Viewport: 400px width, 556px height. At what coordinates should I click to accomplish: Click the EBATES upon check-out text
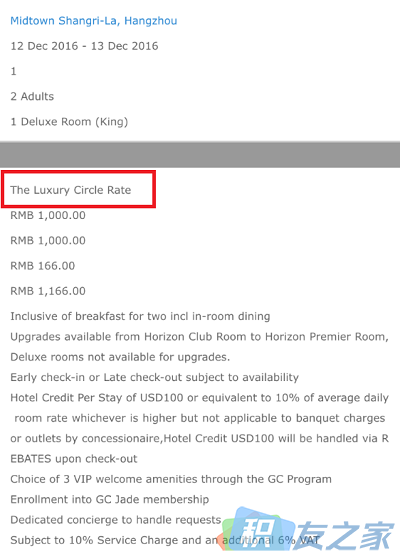click(74, 459)
